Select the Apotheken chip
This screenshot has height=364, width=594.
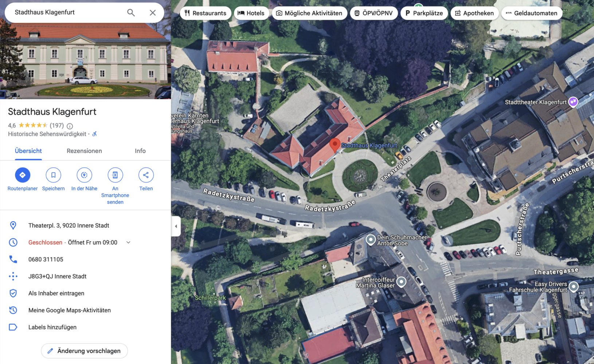(x=474, y=13)
